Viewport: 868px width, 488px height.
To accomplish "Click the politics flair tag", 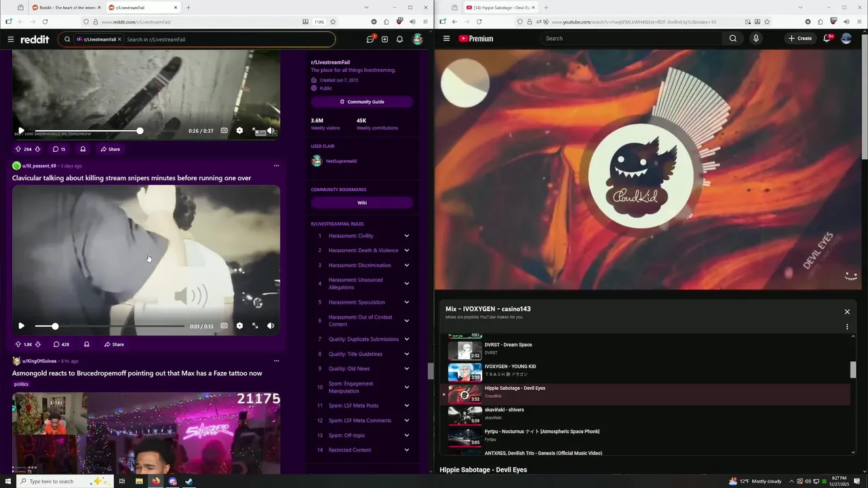I will (21, 384).
